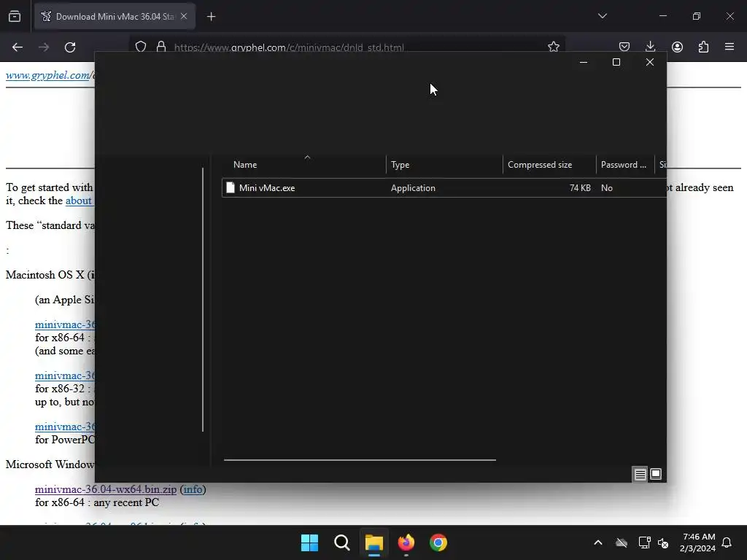Click the Explorer horizontal scrollbar
The width and height of the screenshot is (747, 560).
(360, 460)
